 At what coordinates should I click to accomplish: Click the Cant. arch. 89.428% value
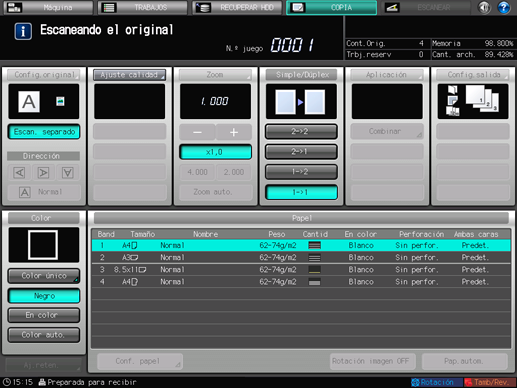click(x=499, y=54)
